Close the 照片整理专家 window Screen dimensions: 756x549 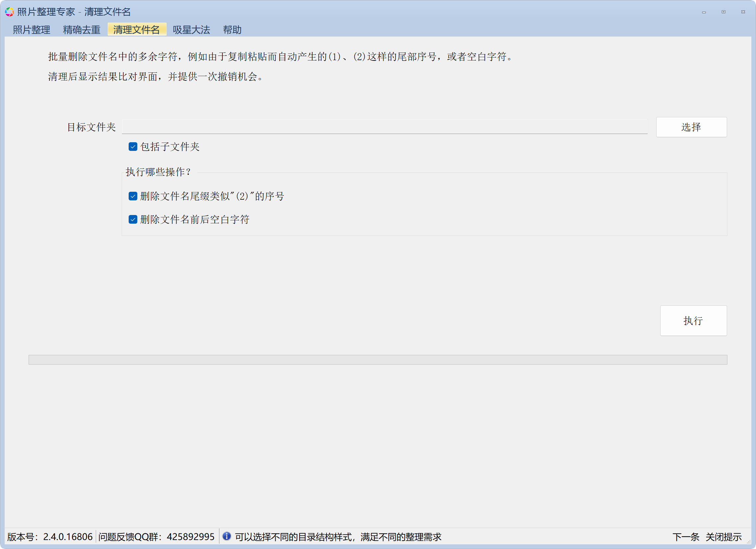click(x=743, y=12)
